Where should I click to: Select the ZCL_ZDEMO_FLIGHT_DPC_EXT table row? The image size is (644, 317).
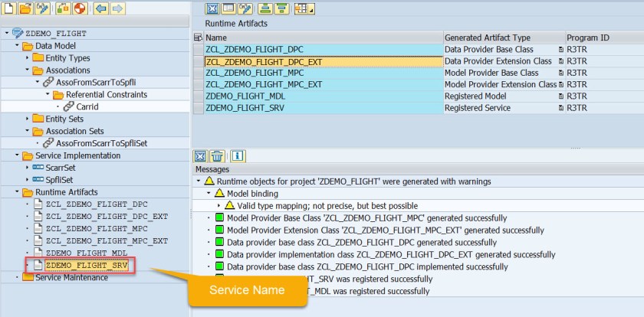click(x=264, y=61)
